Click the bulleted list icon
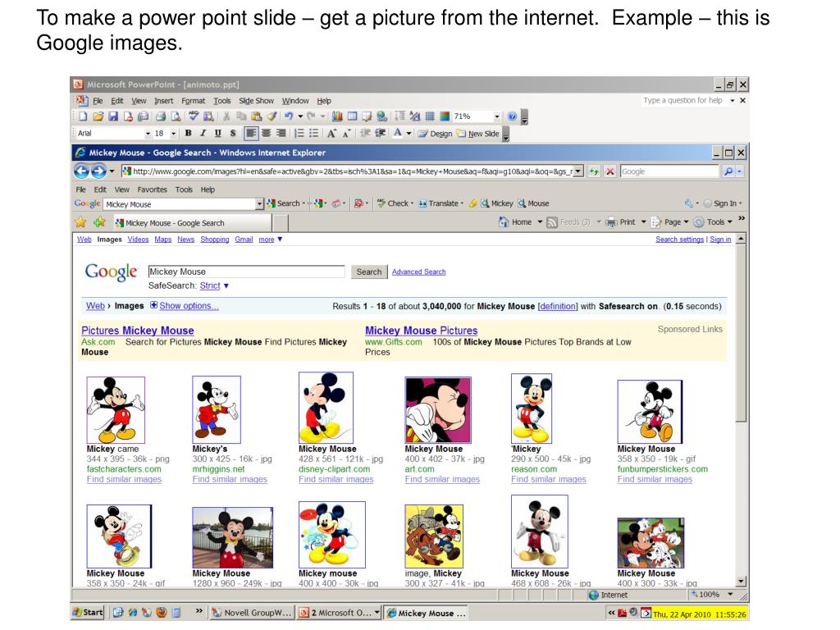Viewport: 840px width, 630px height. 314,133
